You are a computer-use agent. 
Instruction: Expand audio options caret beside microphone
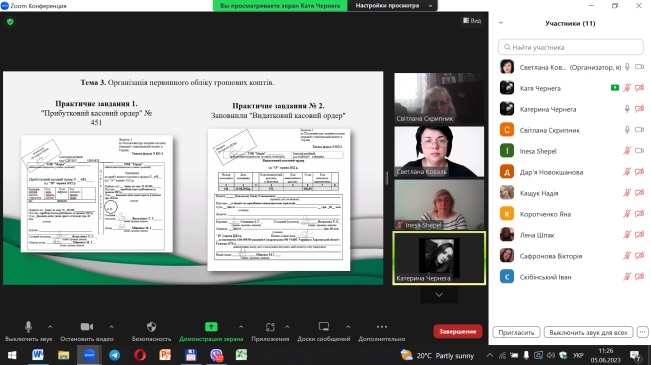coord(50,327)
